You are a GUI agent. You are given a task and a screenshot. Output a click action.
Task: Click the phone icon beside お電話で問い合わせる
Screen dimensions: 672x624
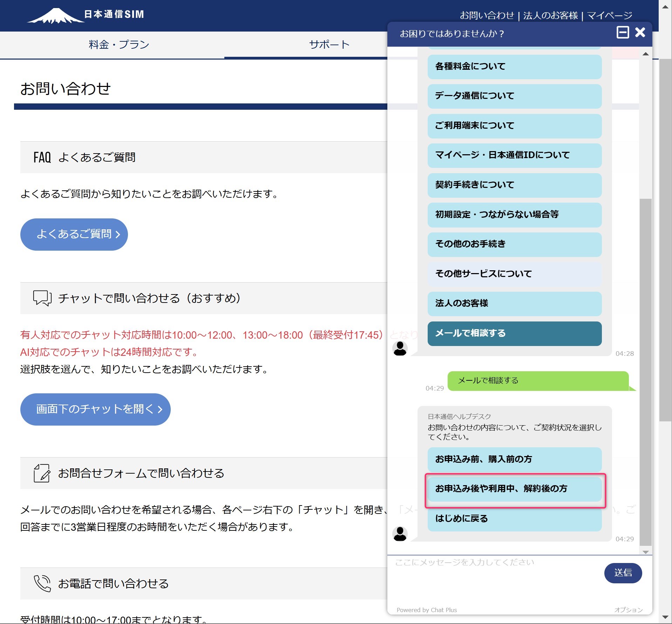click(42, 583)
